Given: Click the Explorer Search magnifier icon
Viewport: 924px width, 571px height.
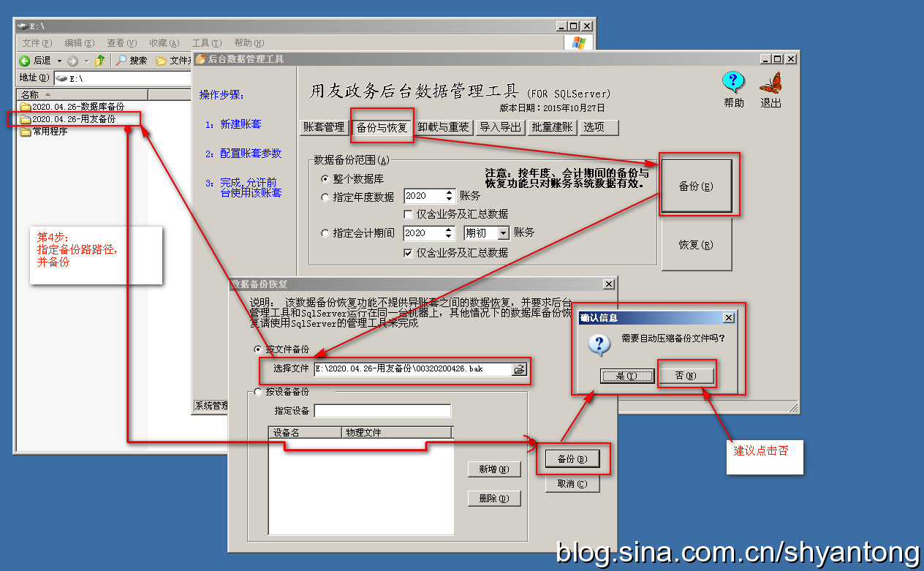Looking at the screenshot, I should [121, 61].
